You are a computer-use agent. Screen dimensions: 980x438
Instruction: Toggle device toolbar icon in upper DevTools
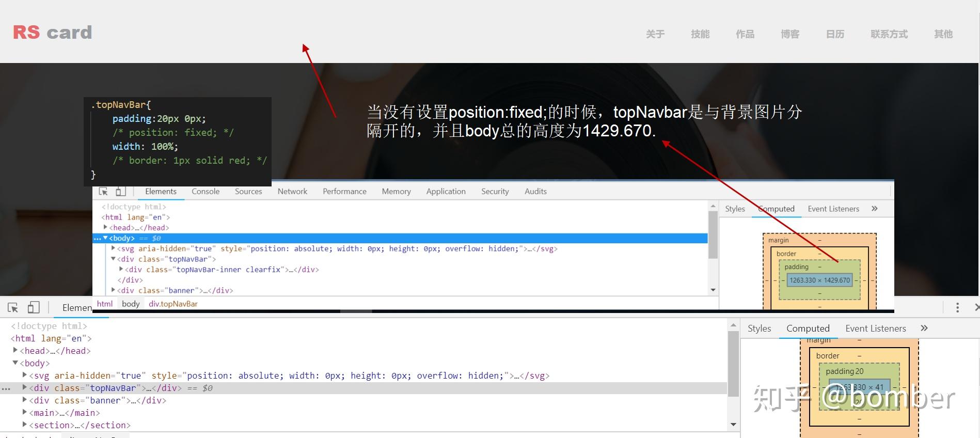[120, 191]
